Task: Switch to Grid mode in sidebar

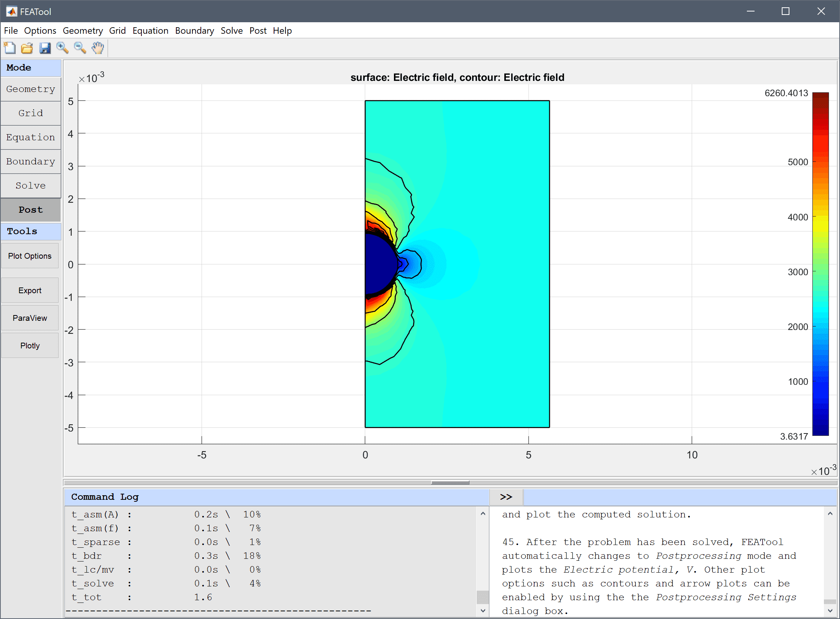Action: coord(31,113)
